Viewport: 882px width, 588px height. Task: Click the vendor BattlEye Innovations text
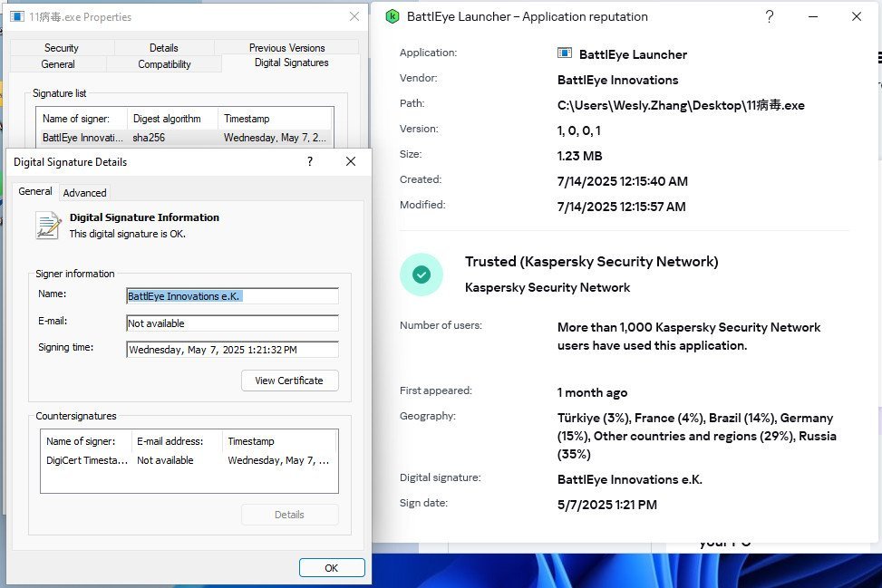pyautogui.click(x=617, y=80)
